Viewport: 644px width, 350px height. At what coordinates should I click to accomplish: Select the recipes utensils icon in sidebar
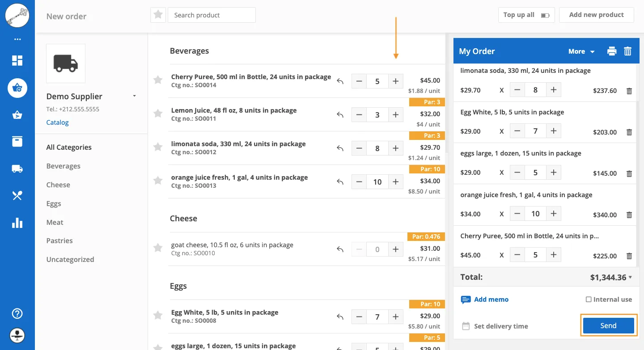click(17, 195)
